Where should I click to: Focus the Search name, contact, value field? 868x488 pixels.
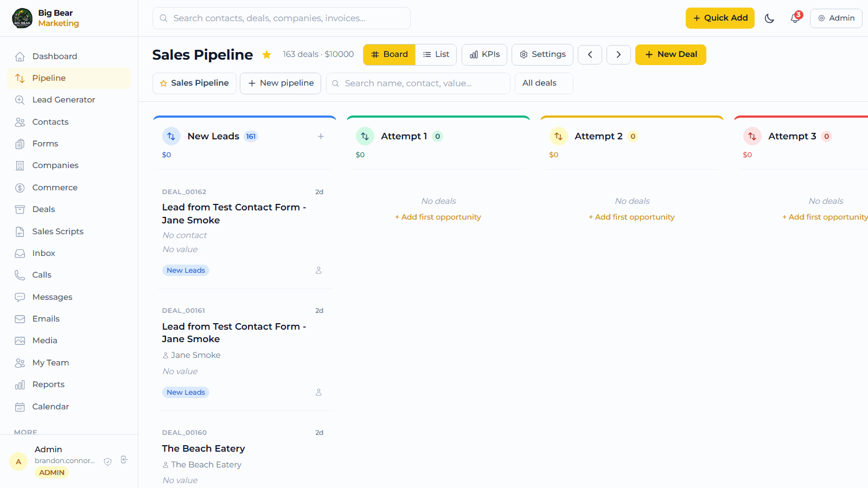pos(418,83)
